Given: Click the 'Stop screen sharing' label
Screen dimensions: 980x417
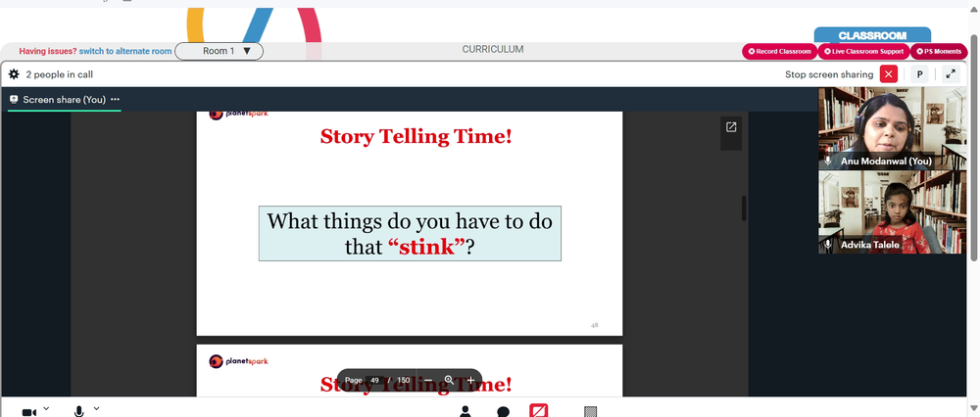Looking at the screenshot, I should (829, 74).
